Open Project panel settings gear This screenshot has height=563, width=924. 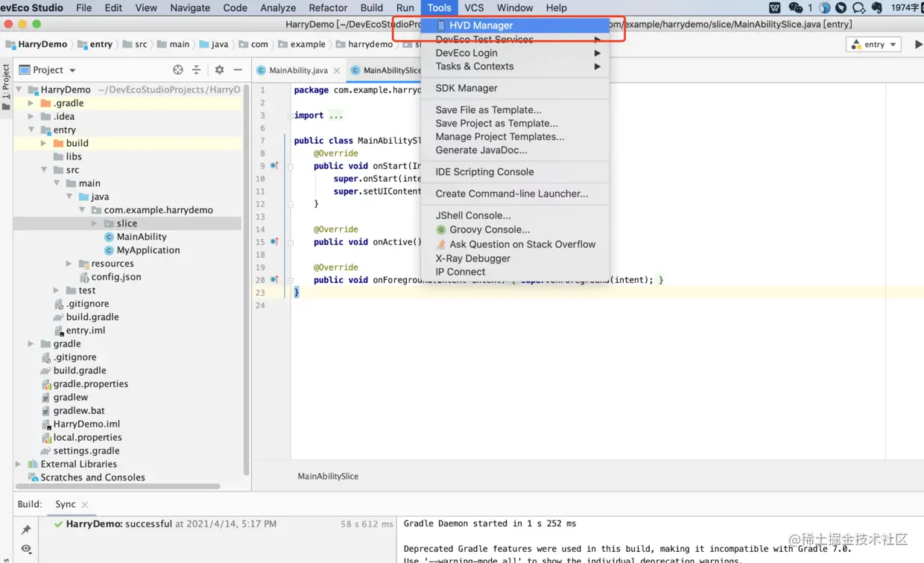[219, 70]
